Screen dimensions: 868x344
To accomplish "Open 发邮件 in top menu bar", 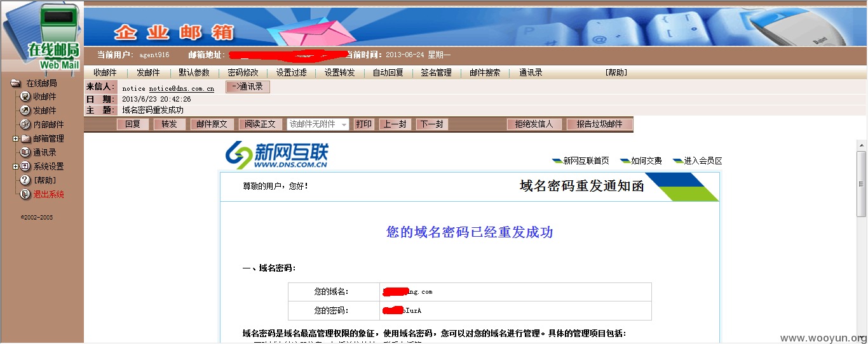I will tap(148, 72).
